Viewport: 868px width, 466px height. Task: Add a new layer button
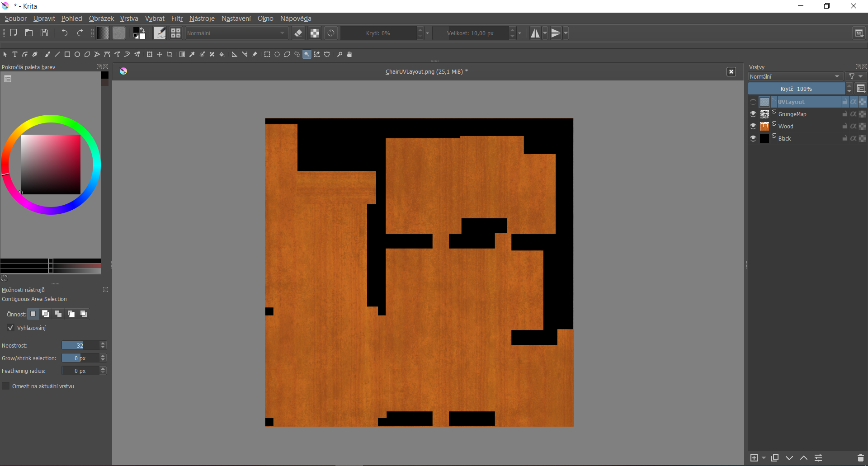[x=754, y=458]
